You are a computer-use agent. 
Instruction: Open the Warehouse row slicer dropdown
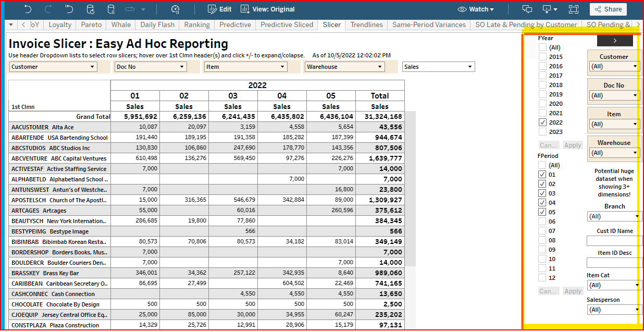344,67
